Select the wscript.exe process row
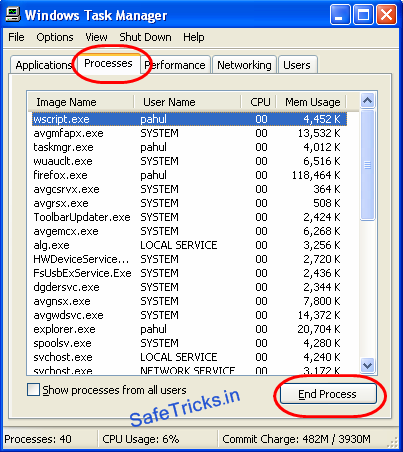403x452 pixels. click(189, 119)
